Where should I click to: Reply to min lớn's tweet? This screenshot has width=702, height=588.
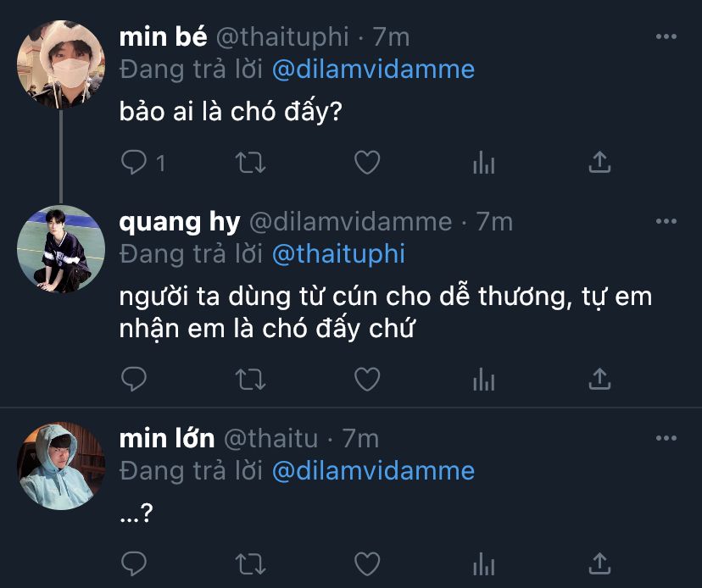[x=134, y=563]
